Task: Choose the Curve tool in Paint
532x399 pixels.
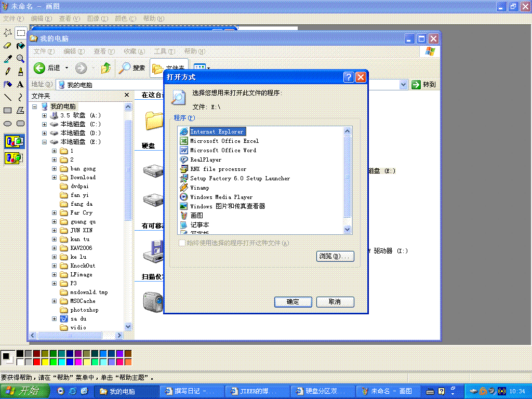Action: [21, 97]
